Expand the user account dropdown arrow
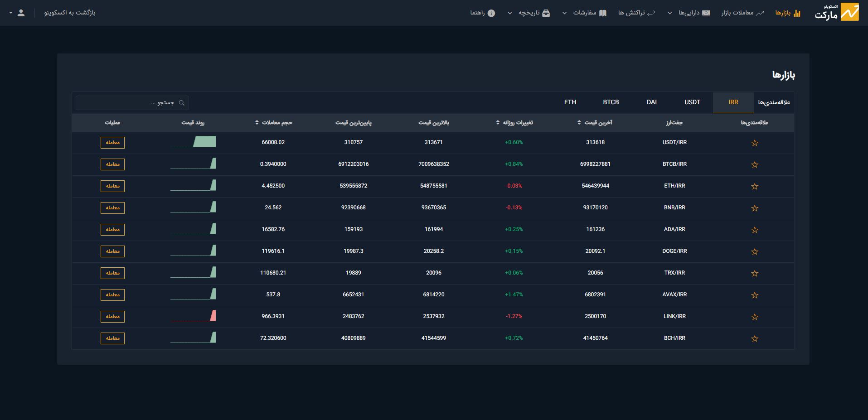 tap(11, 13)
